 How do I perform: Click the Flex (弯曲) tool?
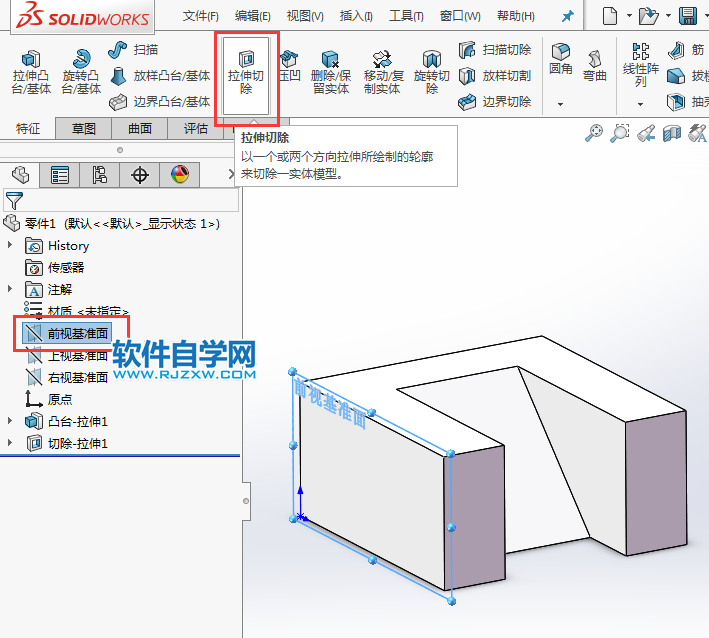click(x=595, y=66)
